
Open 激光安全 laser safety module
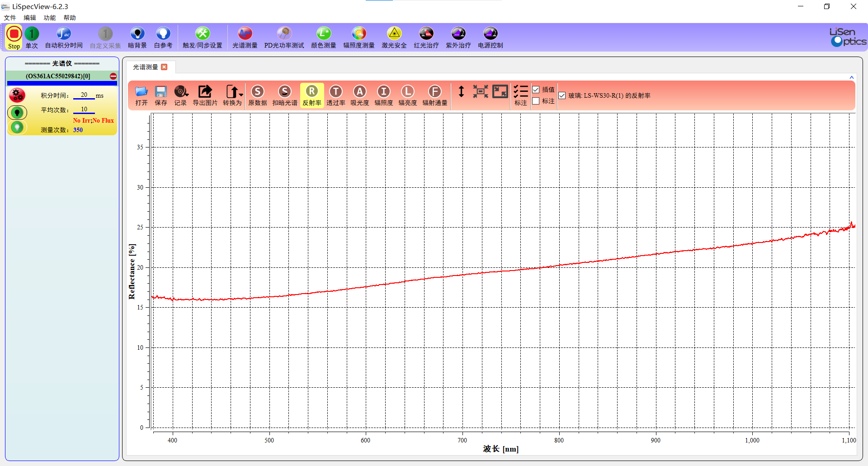coord(394,34)
